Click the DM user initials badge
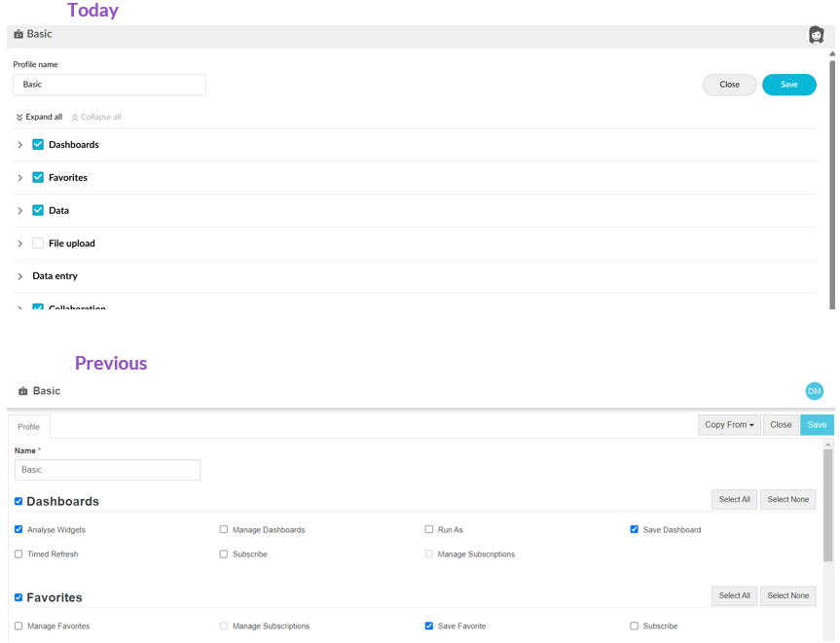This screenshot has width=840, height=643. [815, 391]
